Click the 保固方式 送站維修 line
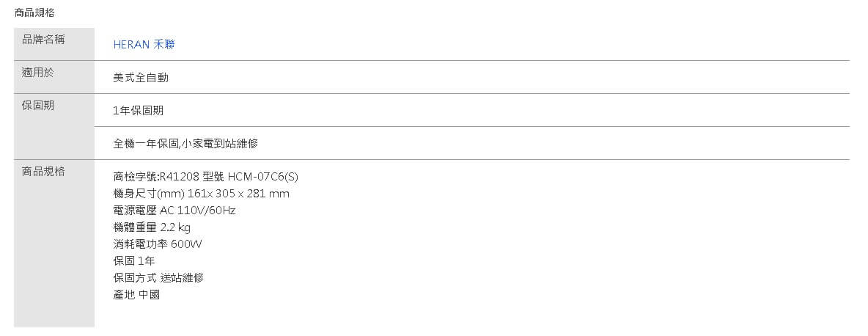 coord(158,278)
